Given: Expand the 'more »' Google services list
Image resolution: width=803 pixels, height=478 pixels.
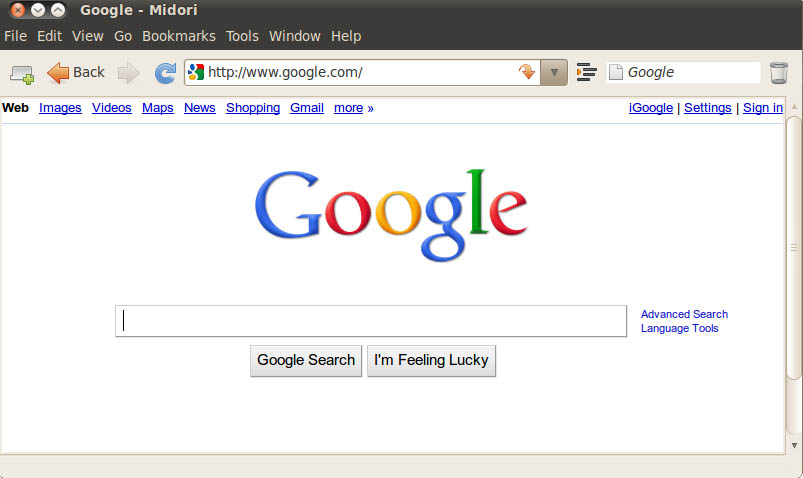Looking at the screenshot, I should (x=354, y=108).
